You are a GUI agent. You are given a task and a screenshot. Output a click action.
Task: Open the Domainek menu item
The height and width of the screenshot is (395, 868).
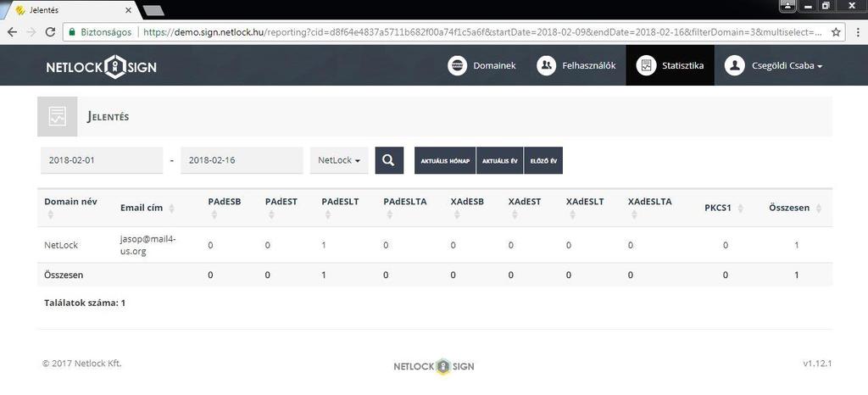[x=481, y=65]
